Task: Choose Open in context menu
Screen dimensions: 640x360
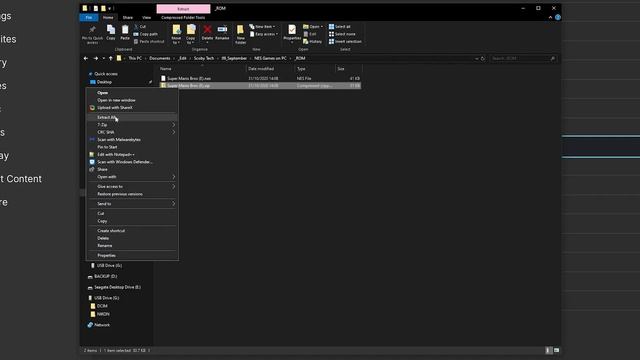Action: click(132, 93)
